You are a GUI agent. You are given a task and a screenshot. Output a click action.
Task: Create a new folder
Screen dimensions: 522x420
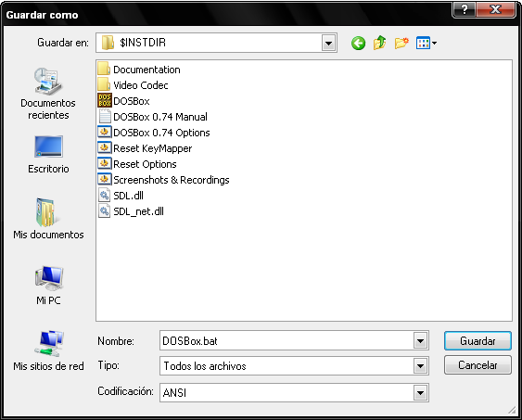(401, 43)
